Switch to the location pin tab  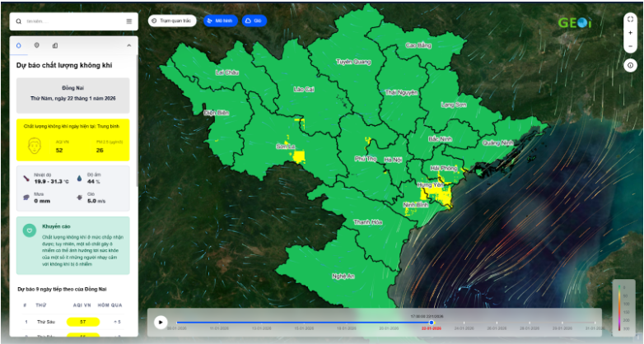[37, 45]
